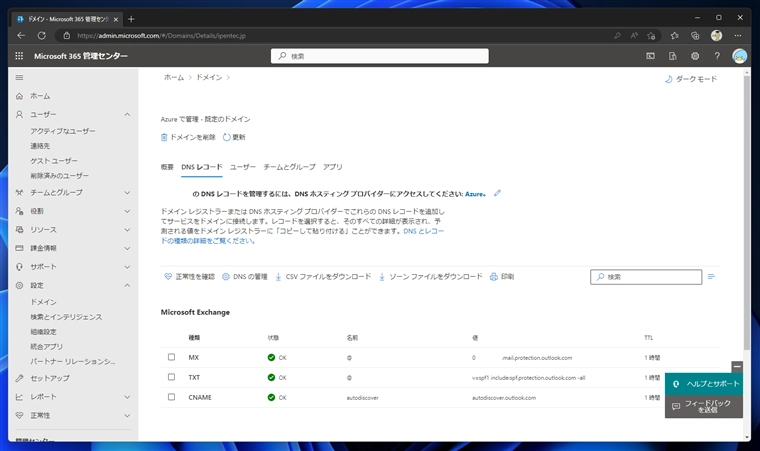The image size is (760, 451).
Task: Switch to the チームとグループ tab
Action: tap(289, 167)
